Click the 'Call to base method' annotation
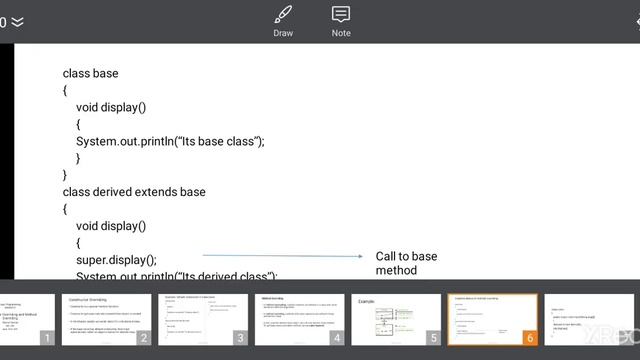Image resolution: width=640 pixels, height=360 pixels. [x=406, y=263]
